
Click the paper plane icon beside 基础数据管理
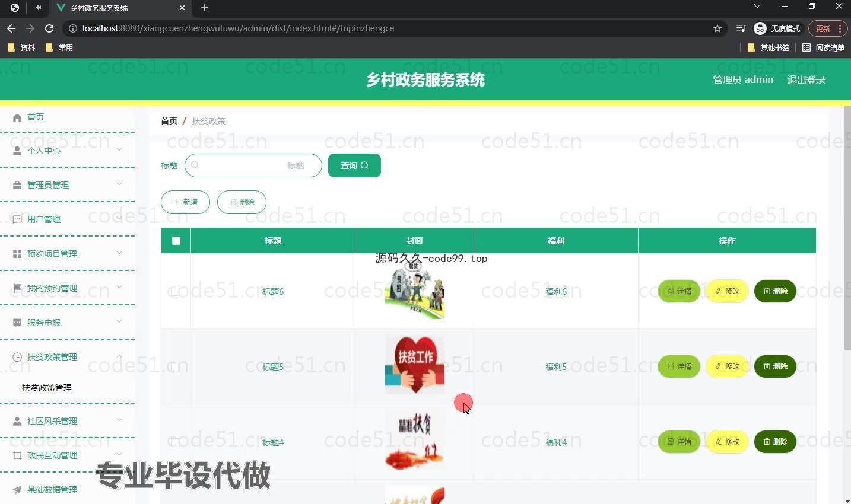(17, 490)
